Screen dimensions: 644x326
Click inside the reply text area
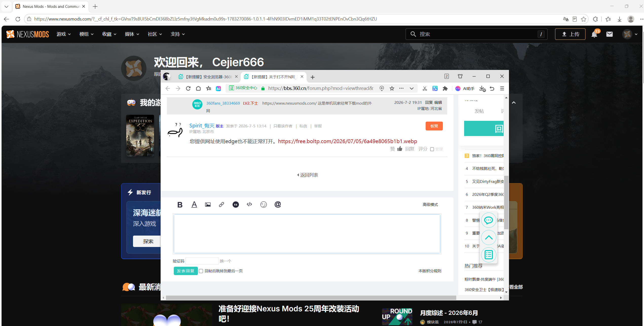pos(307,234)
